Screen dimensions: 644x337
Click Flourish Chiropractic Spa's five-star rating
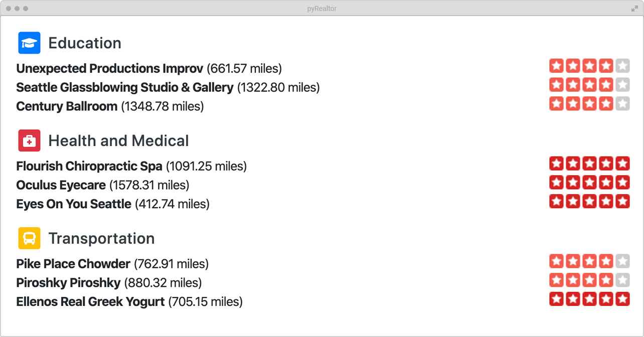pyautogui.click(x=589, y=163)
